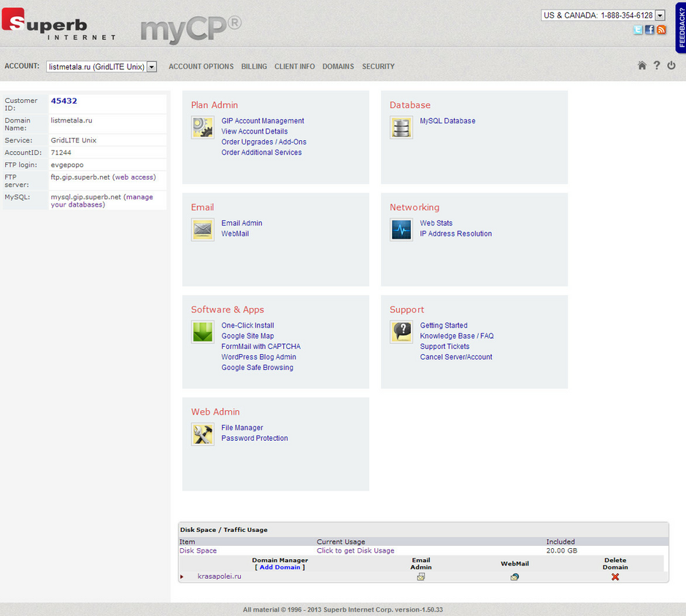686x616 pixels.
Task: Click the Superb Internet logo
Action: point(59,24)
